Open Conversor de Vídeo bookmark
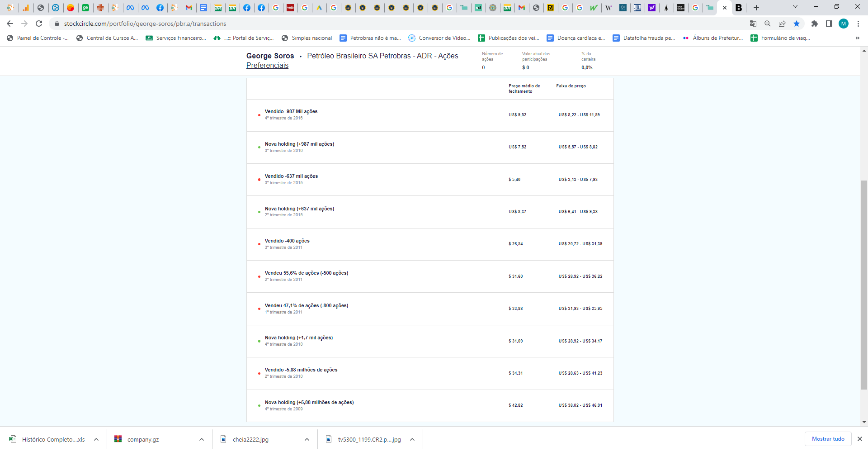 click(x=439, y=38)
